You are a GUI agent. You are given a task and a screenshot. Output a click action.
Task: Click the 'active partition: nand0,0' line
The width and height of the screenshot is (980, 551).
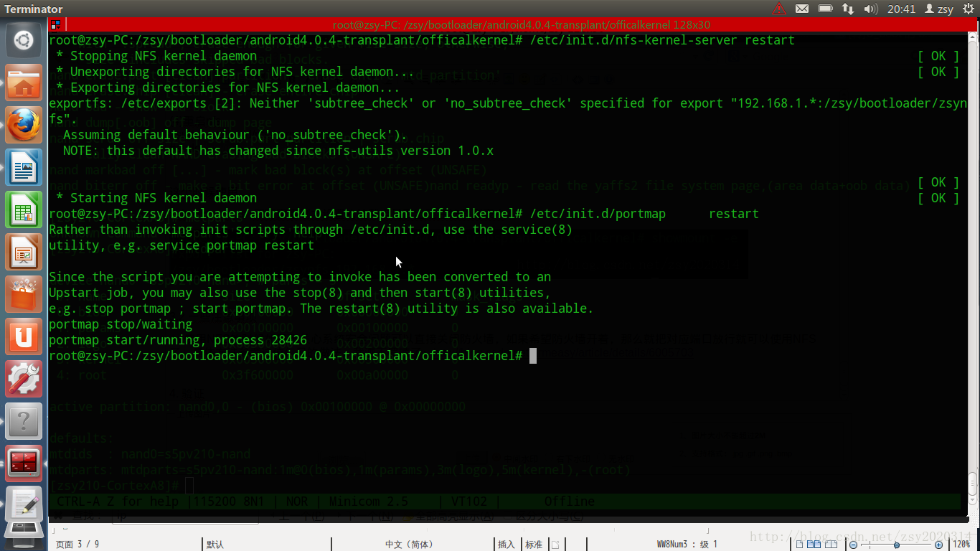click(x=257, y=407)
